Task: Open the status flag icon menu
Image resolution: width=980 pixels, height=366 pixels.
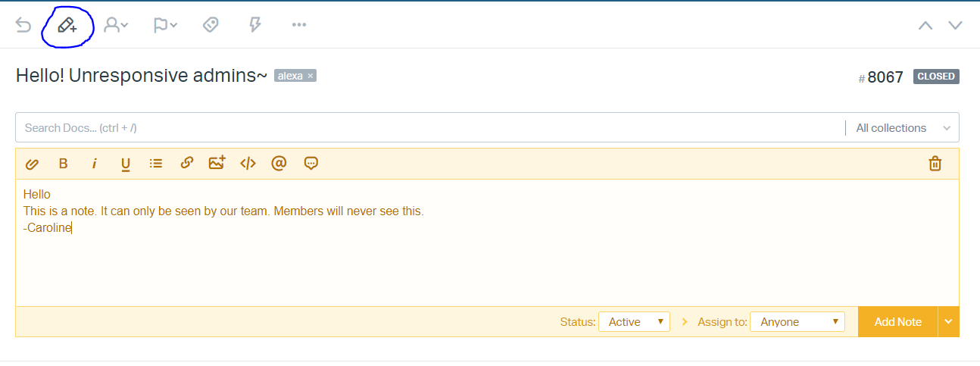Action: 165,26
